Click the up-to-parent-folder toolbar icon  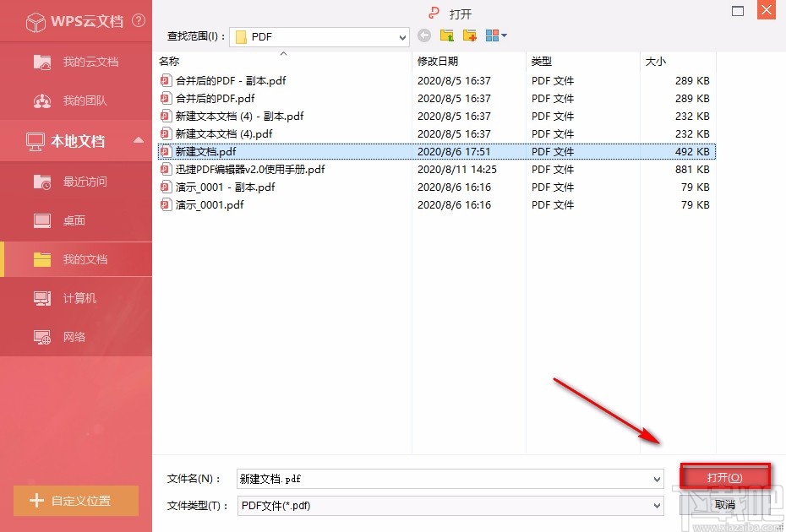pos(446,35)
